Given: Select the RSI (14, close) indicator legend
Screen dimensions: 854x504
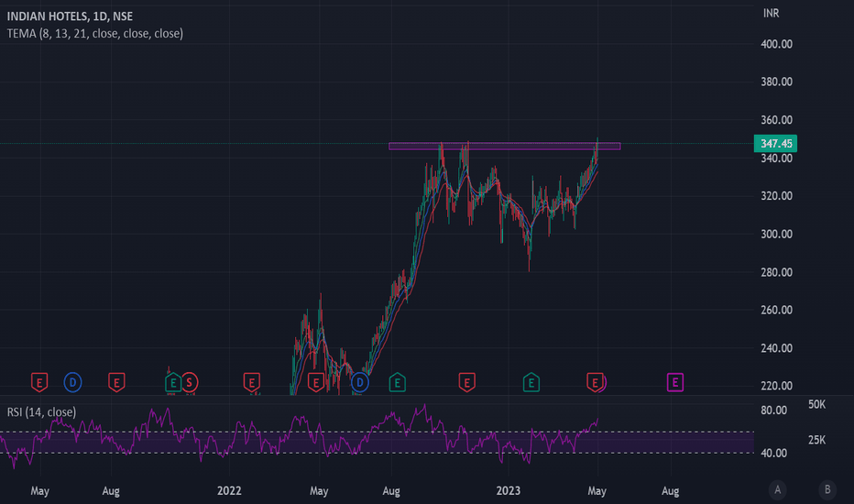Looking at the screenshot, I should (41, 412).
